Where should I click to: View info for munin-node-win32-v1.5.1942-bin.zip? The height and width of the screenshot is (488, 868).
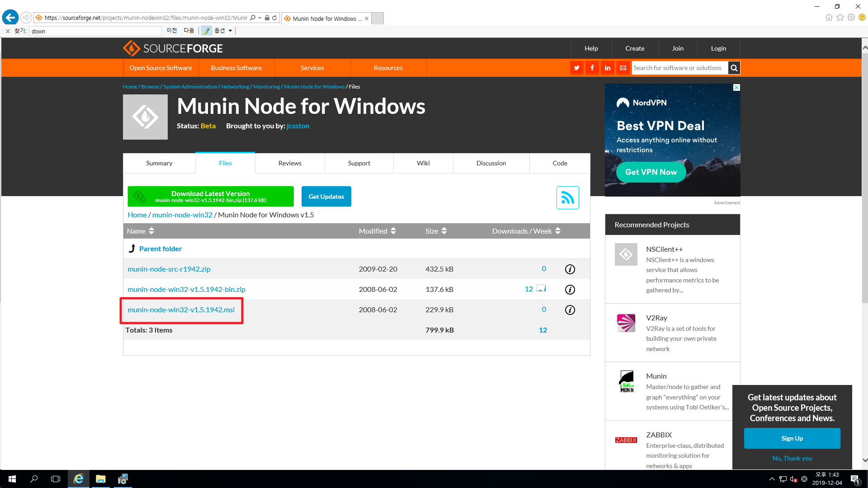pyautogui.click(x=570, y=290)
